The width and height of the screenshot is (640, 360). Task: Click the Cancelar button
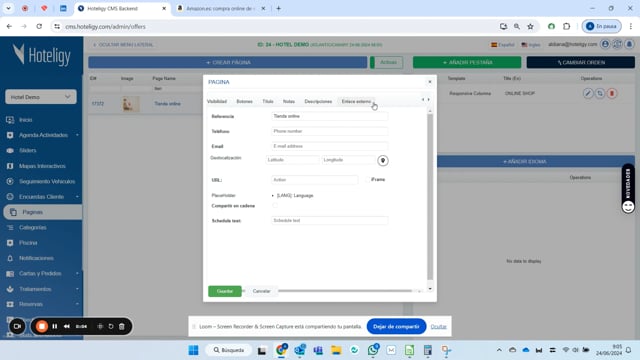261,291
